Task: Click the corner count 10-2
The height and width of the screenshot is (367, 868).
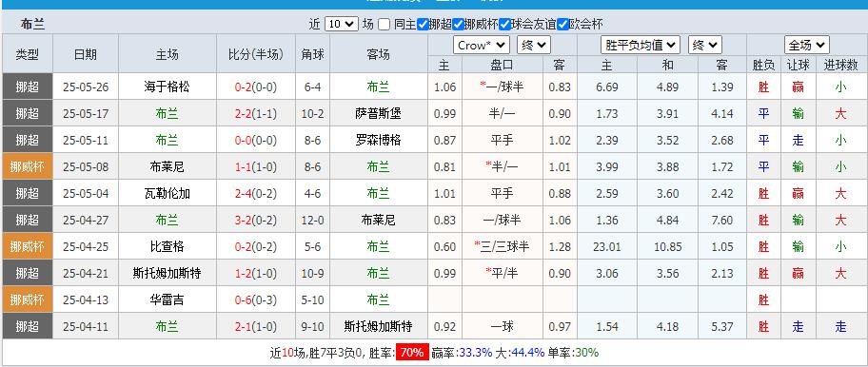Action: [312, 113]
